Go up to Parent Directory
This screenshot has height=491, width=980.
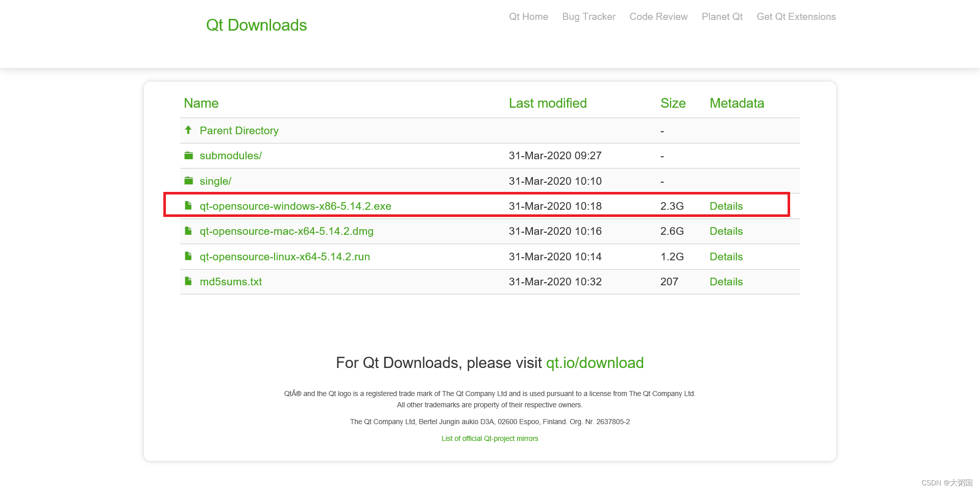pyautogui.click(x=239, y=131)
